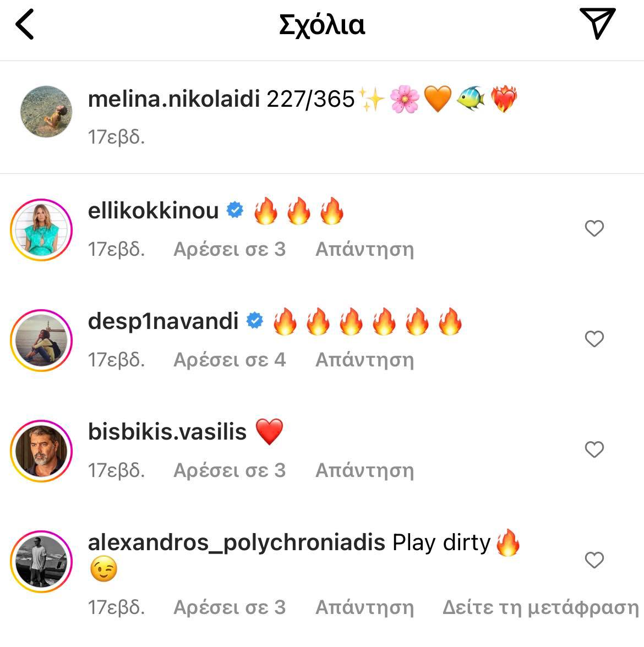Visit the desp1navandi username profile
644x647 pixels.
163,321
